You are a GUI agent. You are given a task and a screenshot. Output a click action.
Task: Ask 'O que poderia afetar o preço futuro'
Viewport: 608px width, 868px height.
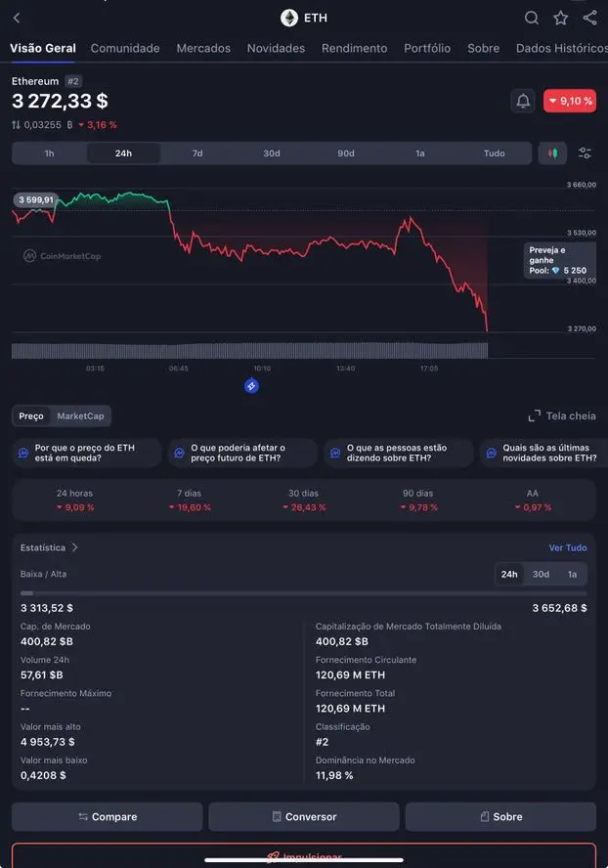click(x=243, y=453)
